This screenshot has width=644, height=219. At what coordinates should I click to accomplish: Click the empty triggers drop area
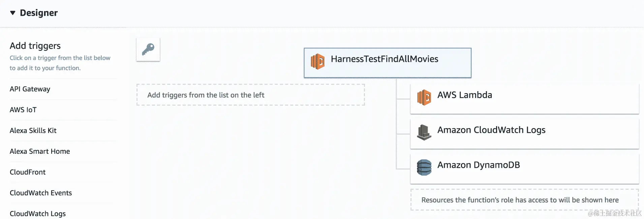point(250,95)
